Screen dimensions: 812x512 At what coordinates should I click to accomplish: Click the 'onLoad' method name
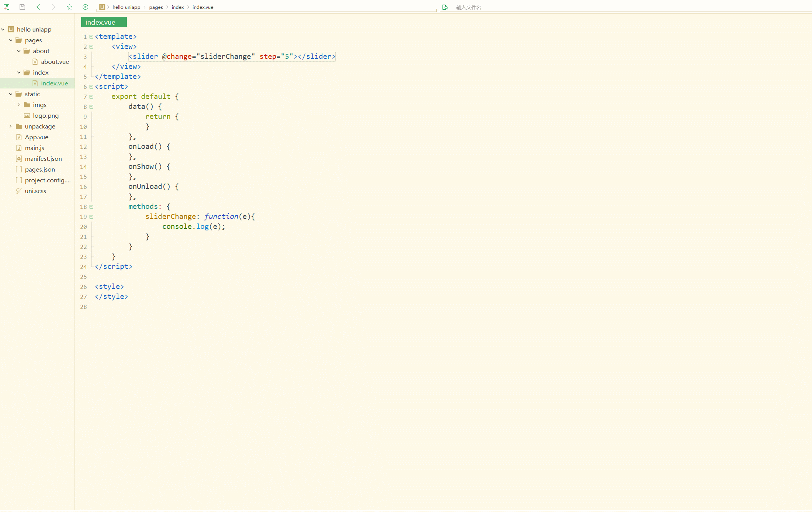point(141,147)
